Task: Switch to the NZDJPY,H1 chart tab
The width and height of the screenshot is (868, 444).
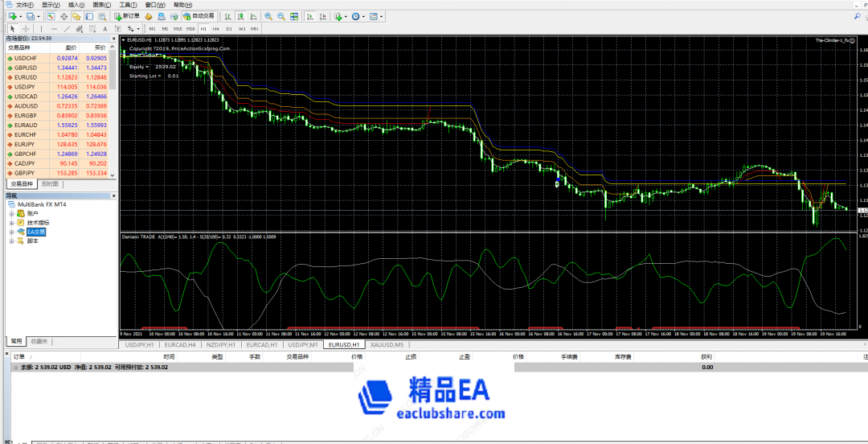Action: point(221,345)
